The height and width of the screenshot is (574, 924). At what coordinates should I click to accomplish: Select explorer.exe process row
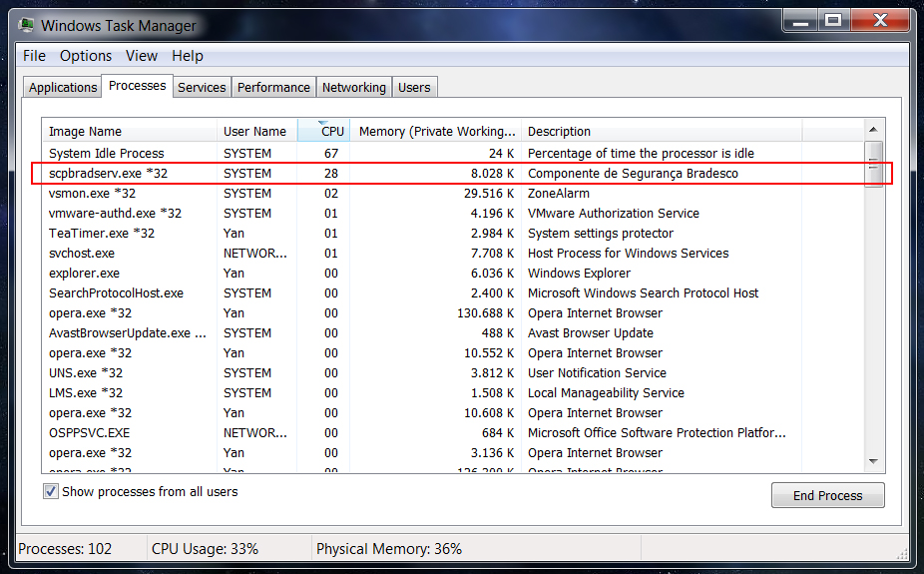coord(452,274)
